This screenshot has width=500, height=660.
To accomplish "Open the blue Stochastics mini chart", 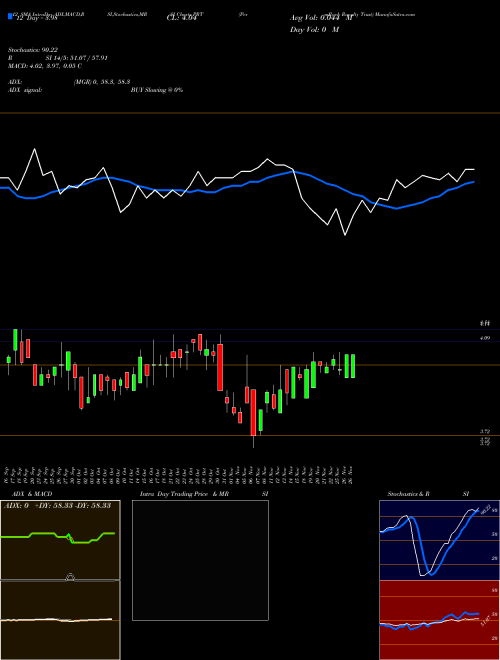I will click(x=439, y=540).
